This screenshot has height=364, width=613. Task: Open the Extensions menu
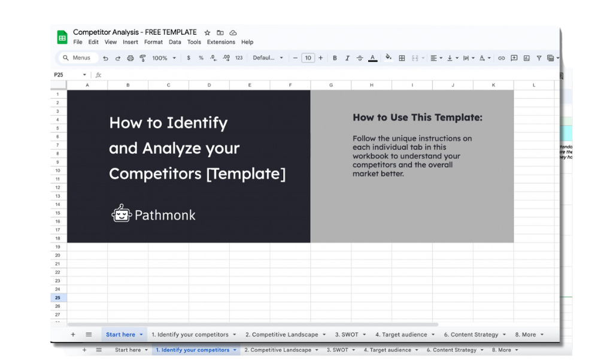click(x=221, y=43)
